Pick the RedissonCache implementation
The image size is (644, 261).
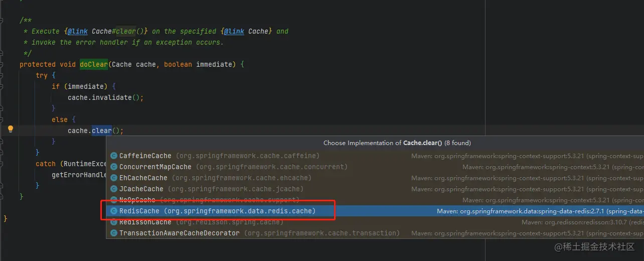tap(375, 222)
